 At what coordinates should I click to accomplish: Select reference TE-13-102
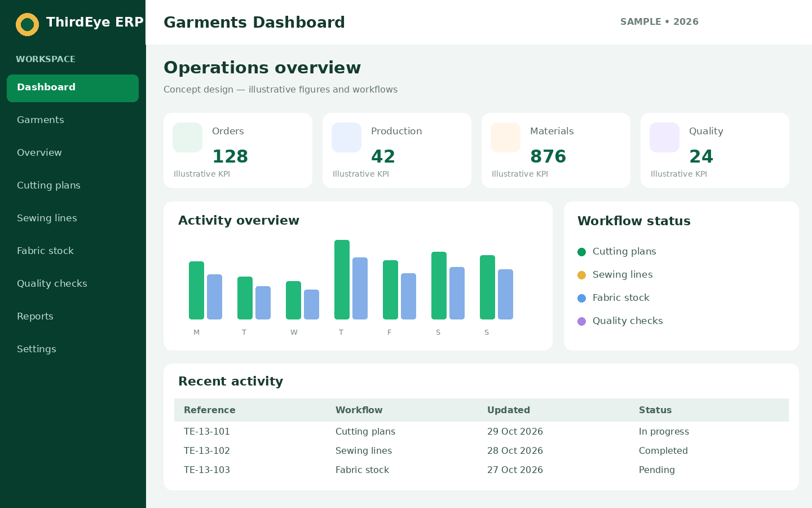coord(207,451)
